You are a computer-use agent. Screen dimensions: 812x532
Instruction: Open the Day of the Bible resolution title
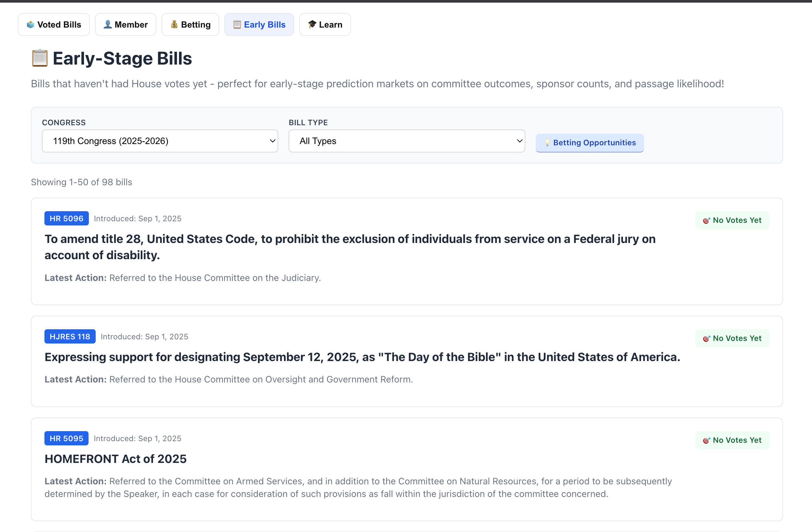(x=362, y=357)
